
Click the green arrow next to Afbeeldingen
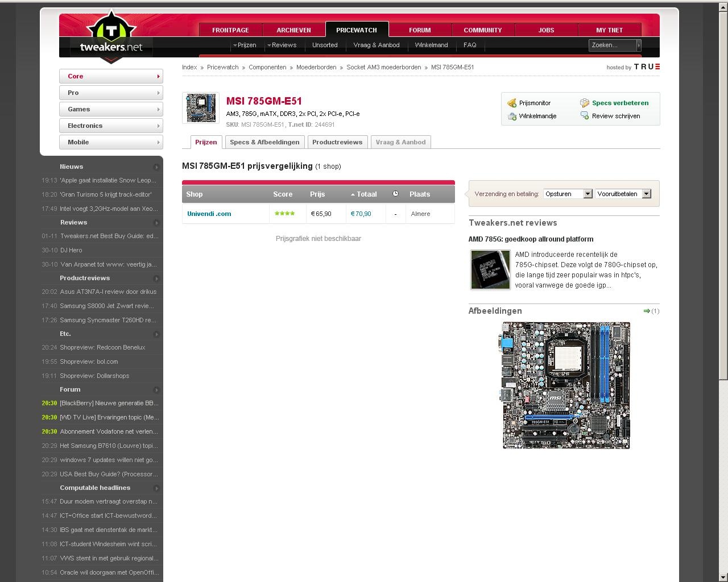pyautogui.click(x=647, y=311)
